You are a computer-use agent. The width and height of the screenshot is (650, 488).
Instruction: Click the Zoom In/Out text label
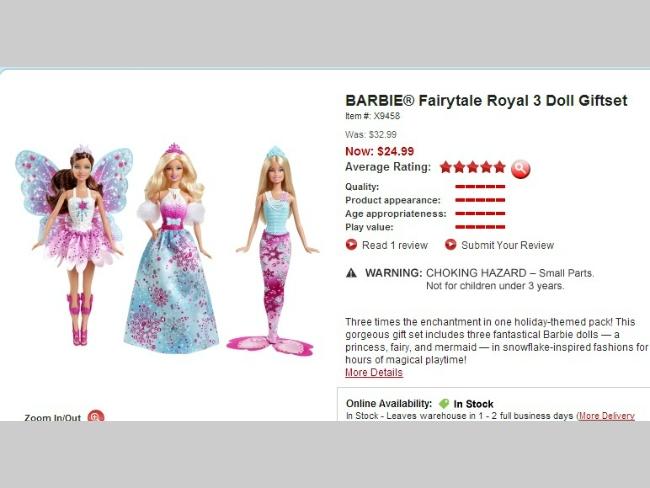53,418
